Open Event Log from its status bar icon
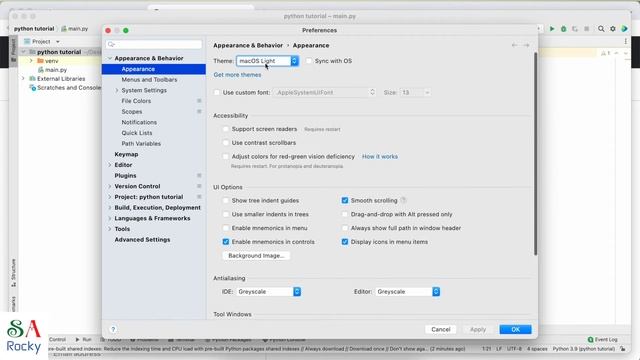The height and width of the screenshot is (360, 640). (x=590, y=340)
